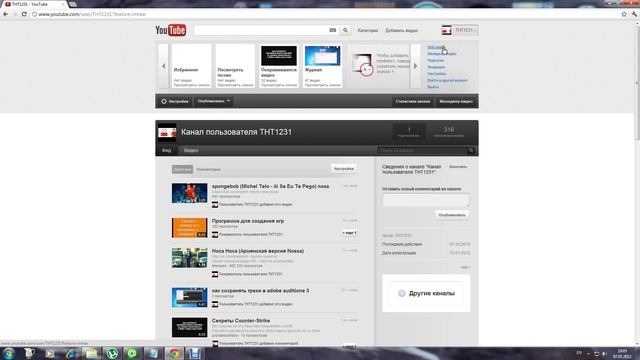Click the Настройки button in dark toolbar

[175, 101]
